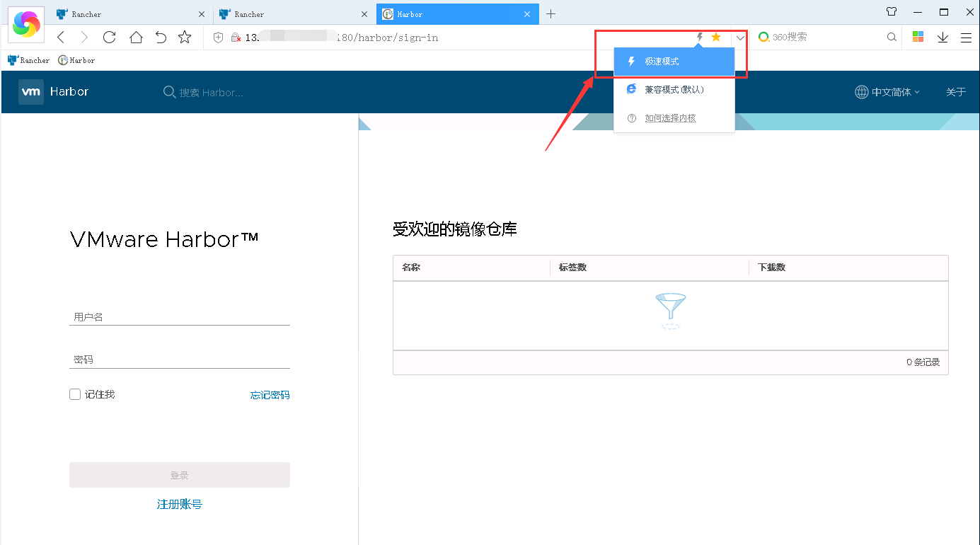Select 兼容模式 (默认) option

674,90
